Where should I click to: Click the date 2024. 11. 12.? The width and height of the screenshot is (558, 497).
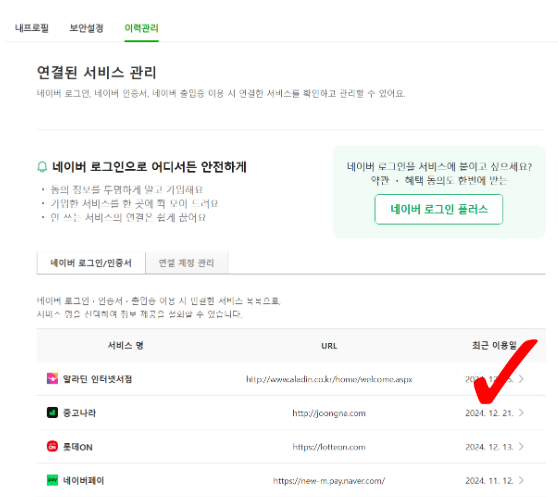click(x=489, y=481)
